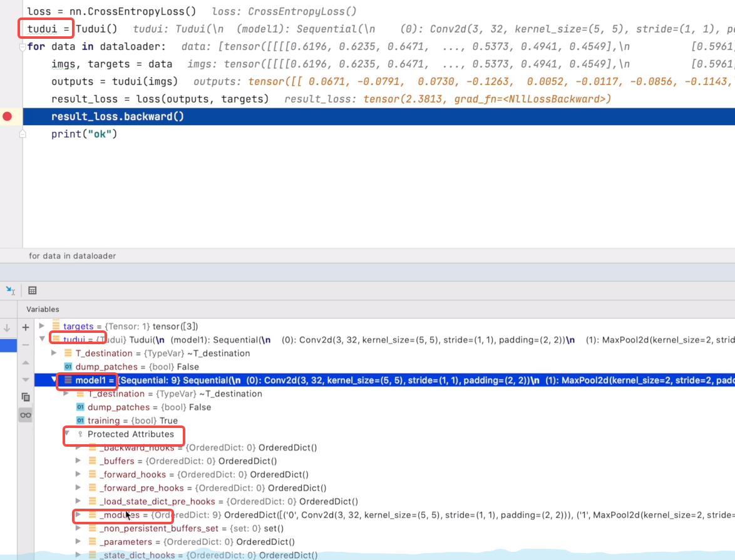The height and width of the screenshot is (560, 735).
Task: Expand the _forward_hooks entry
Action: click(x=78, y=474)
